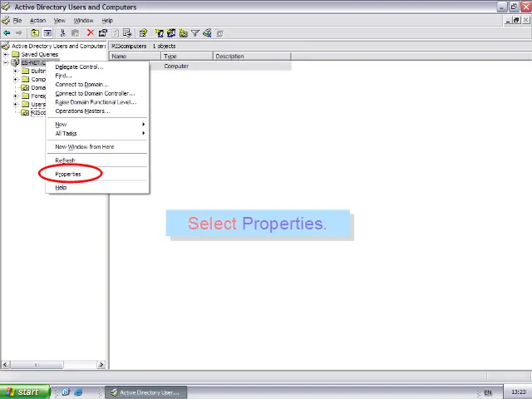Expand the Saved Queries tree node
Image resolution: width=532 pixels, height=399 pixels.
[6, 54]
